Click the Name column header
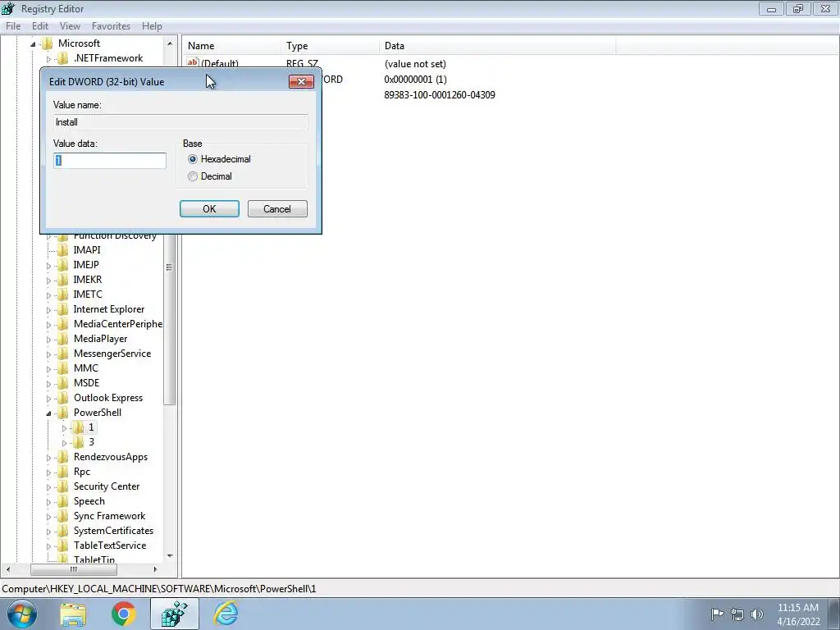This screenshot has height=630, width=840. [x=231, y=46]
